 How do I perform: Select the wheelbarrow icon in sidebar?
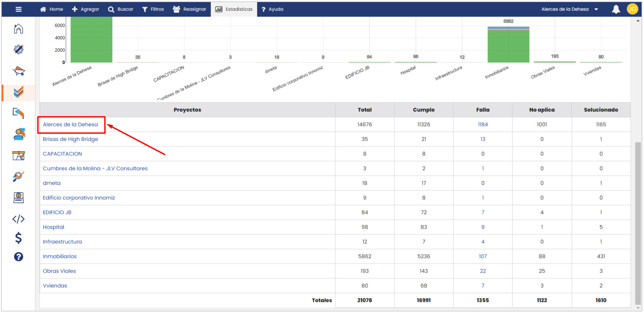19,71
